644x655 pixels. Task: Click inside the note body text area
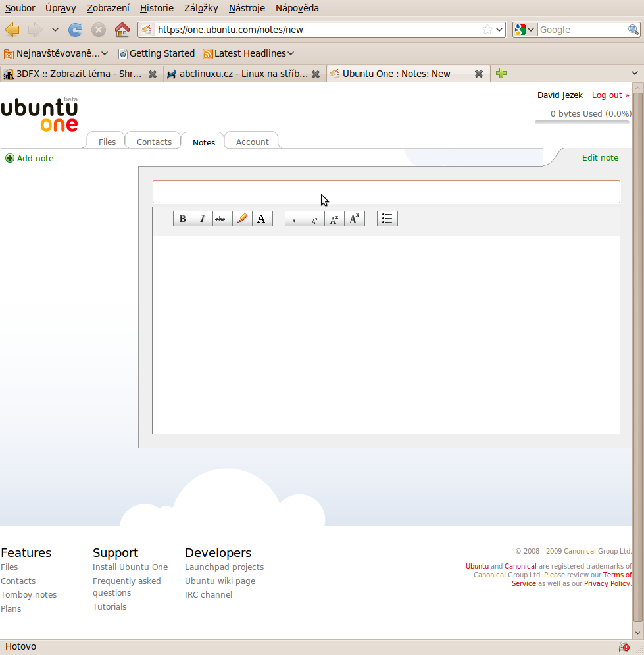pyautogui.click(x=386, y=335)
